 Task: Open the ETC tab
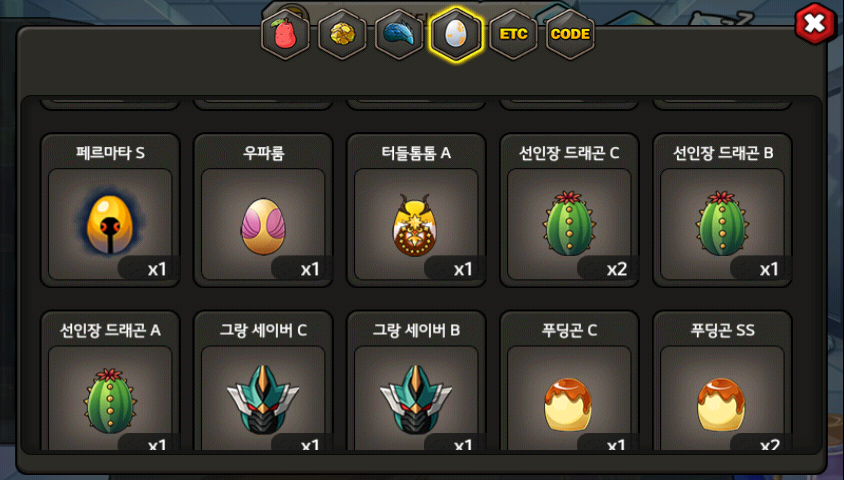click(514, 34)
